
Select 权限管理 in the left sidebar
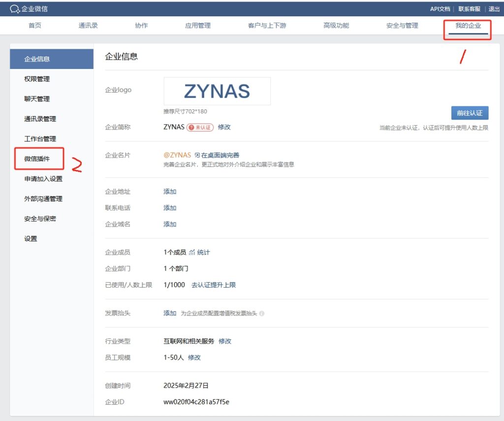[37, 79]
